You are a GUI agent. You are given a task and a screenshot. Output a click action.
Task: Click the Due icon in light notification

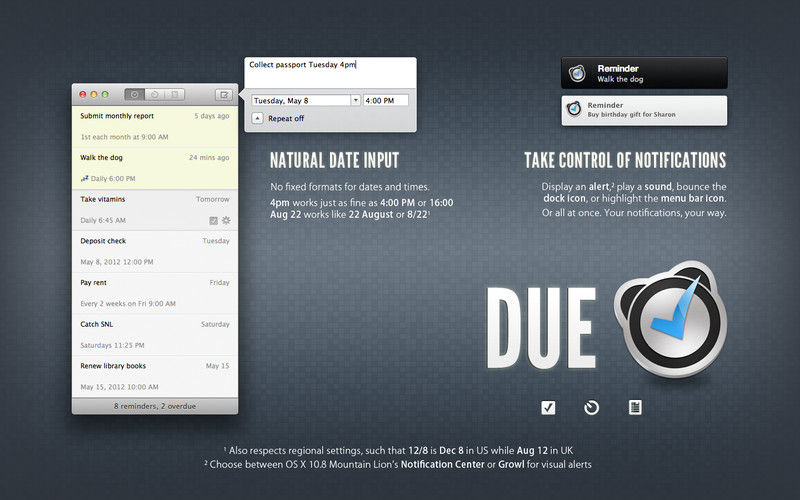573,109
